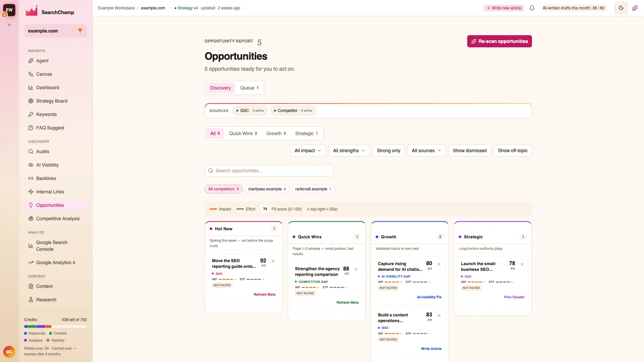Open AI Visibility eye icon
The image size is (644, 362).
pyautogui.click(x=31, y=165)
